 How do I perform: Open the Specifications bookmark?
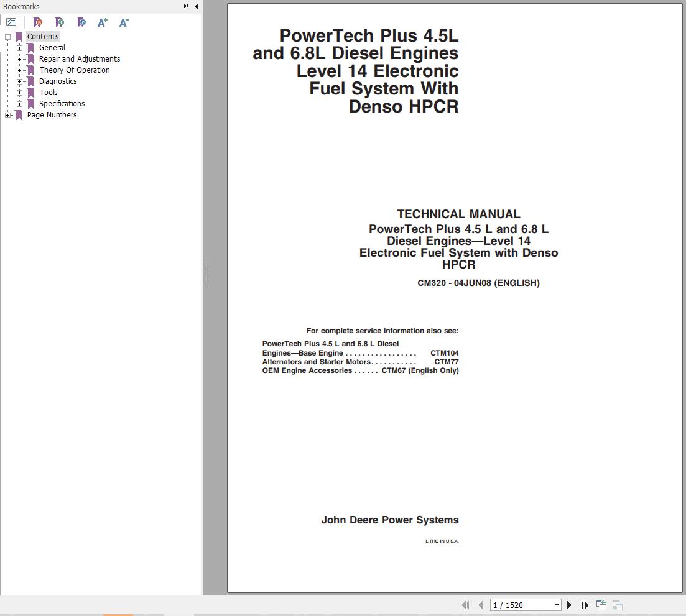point(62,104)
